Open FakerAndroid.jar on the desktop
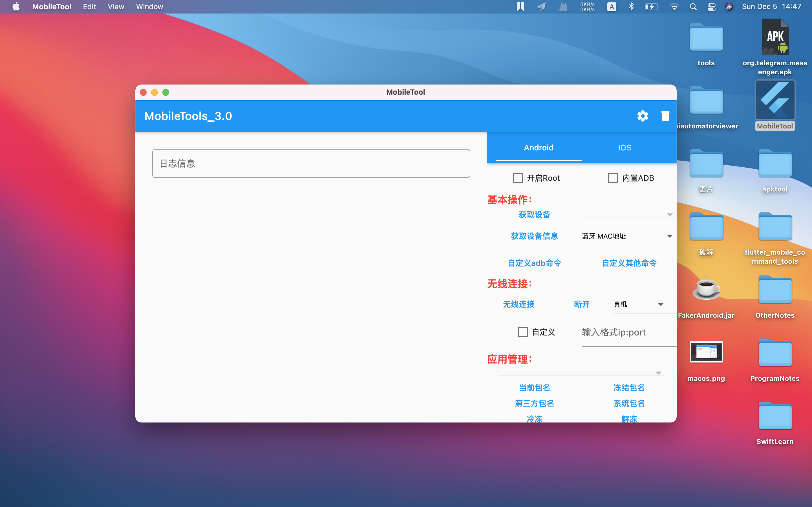Viewport: 812px width, 507px height. coord(706,289)
